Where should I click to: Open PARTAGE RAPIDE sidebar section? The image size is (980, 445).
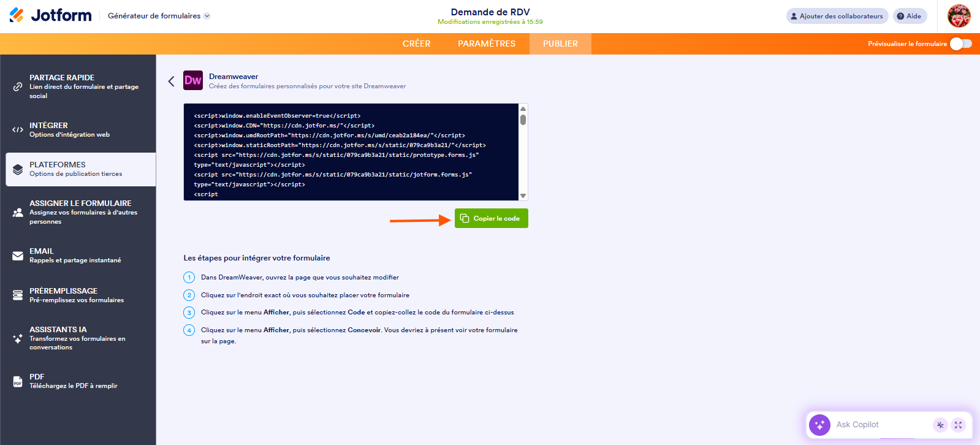click(81, 86)
